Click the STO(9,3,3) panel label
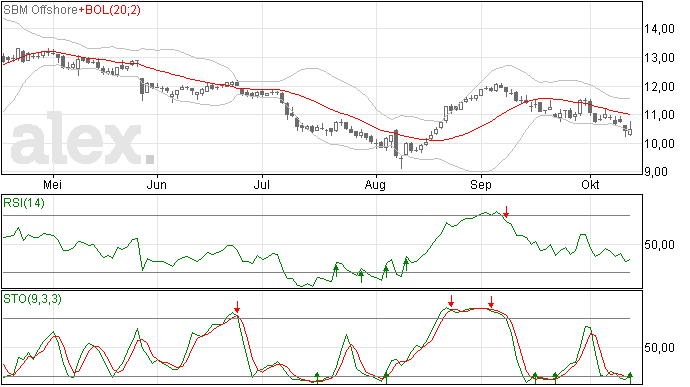This screenshot has height=387, width=690. click(32, 299)
